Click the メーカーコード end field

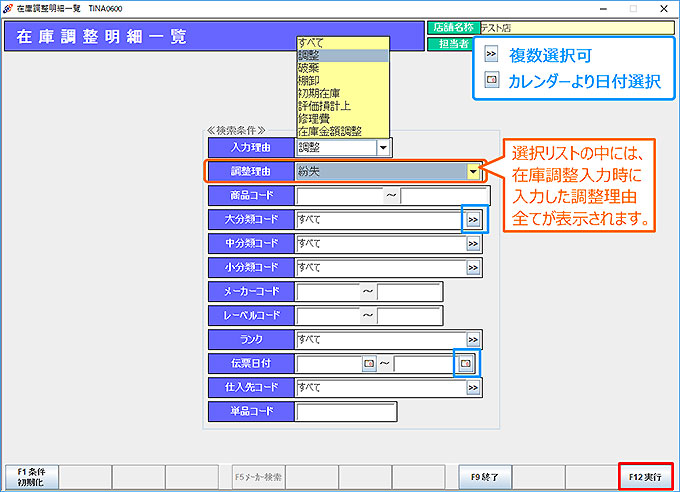click(409, 292)
